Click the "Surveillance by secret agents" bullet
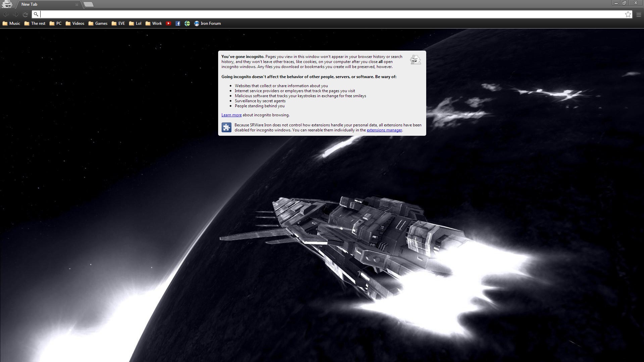This screenshot has width=644, height=362. pyautogui.click(x=260, y=101)
